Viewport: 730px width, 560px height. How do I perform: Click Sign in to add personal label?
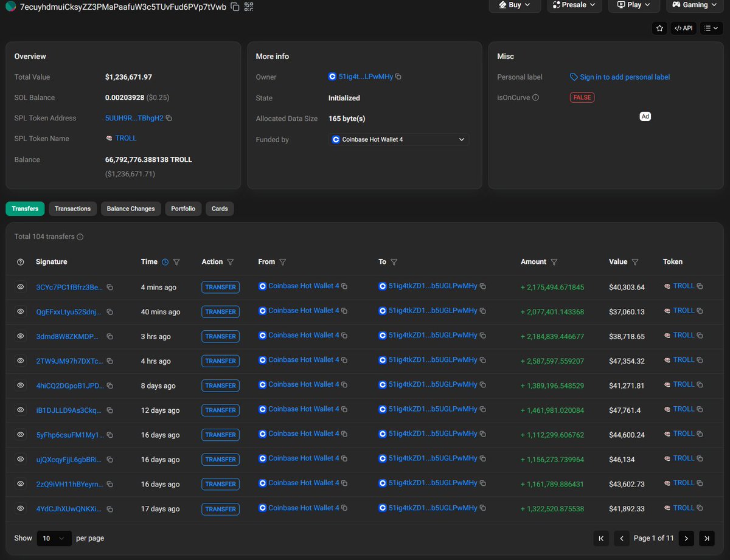(x=625, y=77)
